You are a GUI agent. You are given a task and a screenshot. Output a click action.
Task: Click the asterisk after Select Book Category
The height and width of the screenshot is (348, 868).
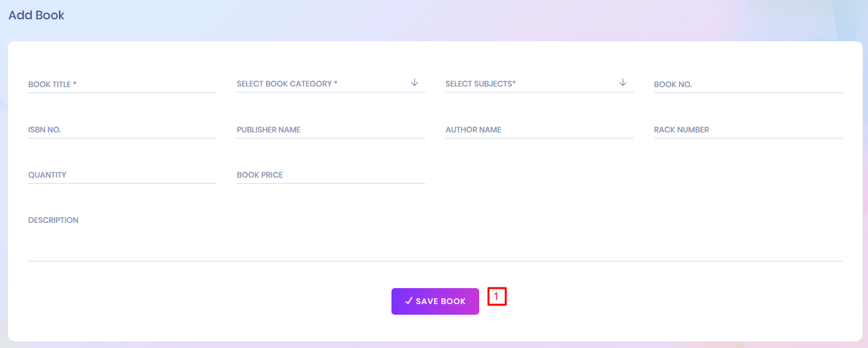tap(336, 84)
